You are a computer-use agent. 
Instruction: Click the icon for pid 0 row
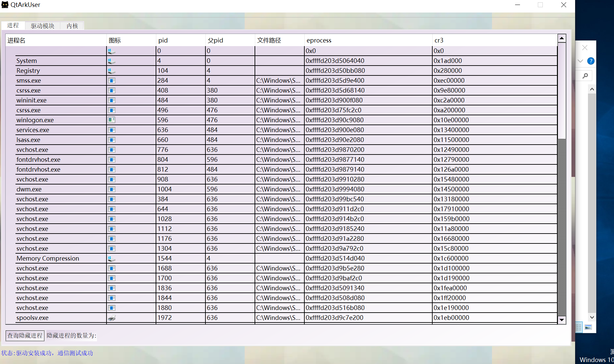pos(112,51)
